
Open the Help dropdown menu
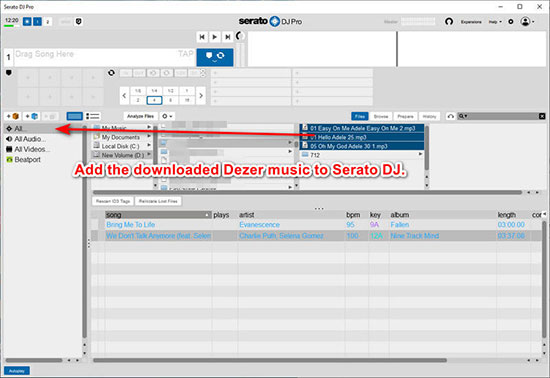coord(495,22)
